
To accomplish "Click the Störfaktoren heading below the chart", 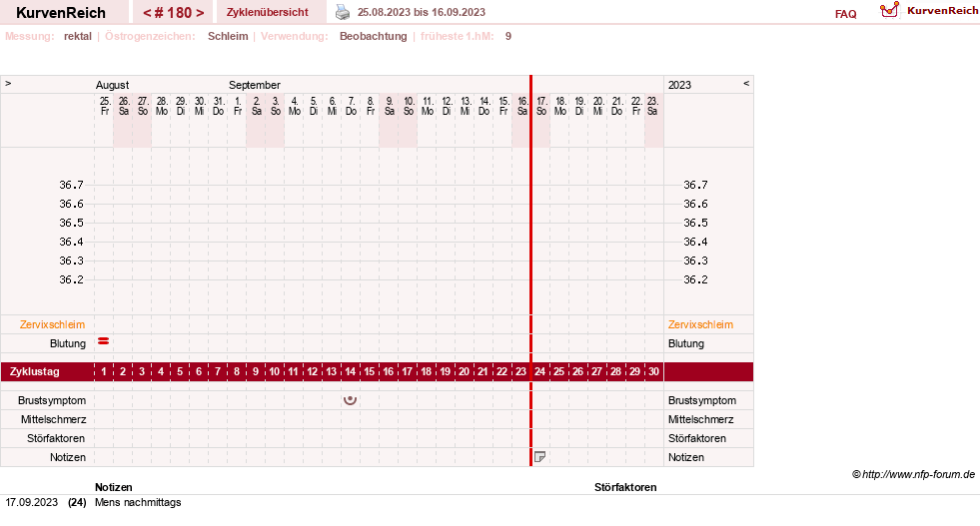I will pos(625,487).
